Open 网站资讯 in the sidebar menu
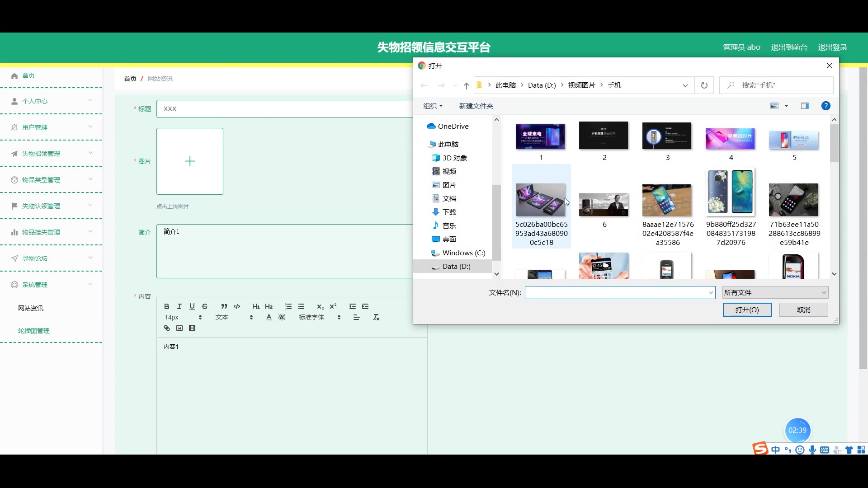Viewport: 868px width, 488px height. [x=31, y=308]
